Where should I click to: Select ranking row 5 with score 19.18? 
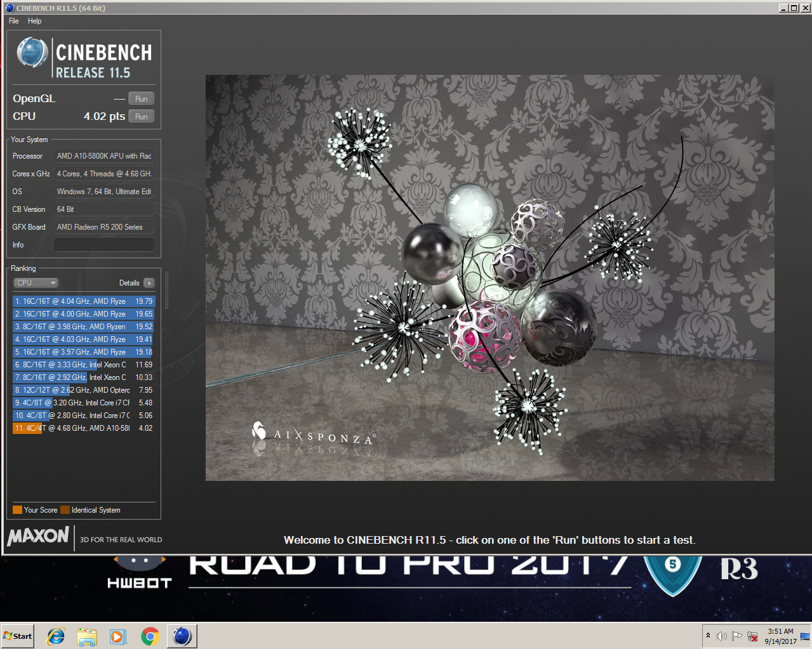[x=83, y=352]
